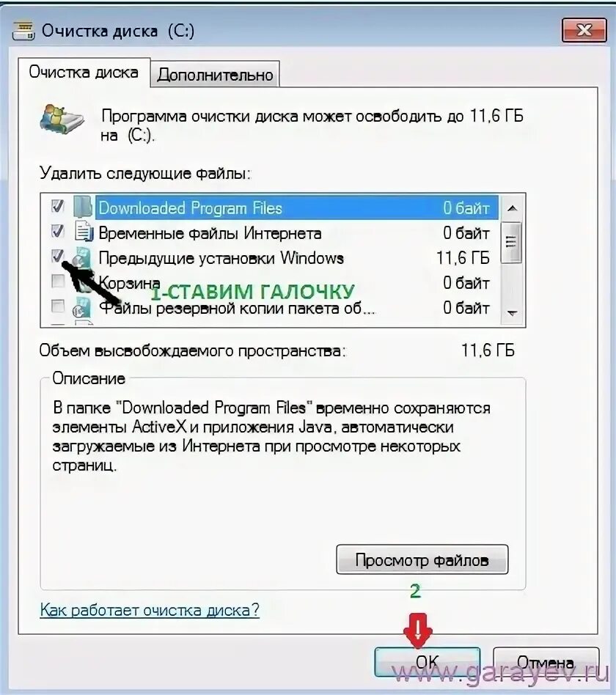Confirm cleanup with the OK button
The width and height of the screenshot is (616, 695).
click(427, 662)
